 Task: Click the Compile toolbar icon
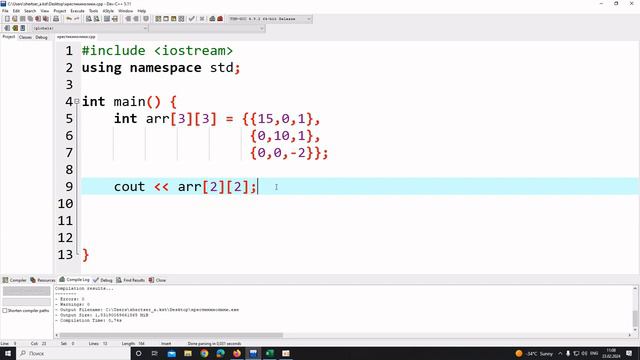[158, 19]
